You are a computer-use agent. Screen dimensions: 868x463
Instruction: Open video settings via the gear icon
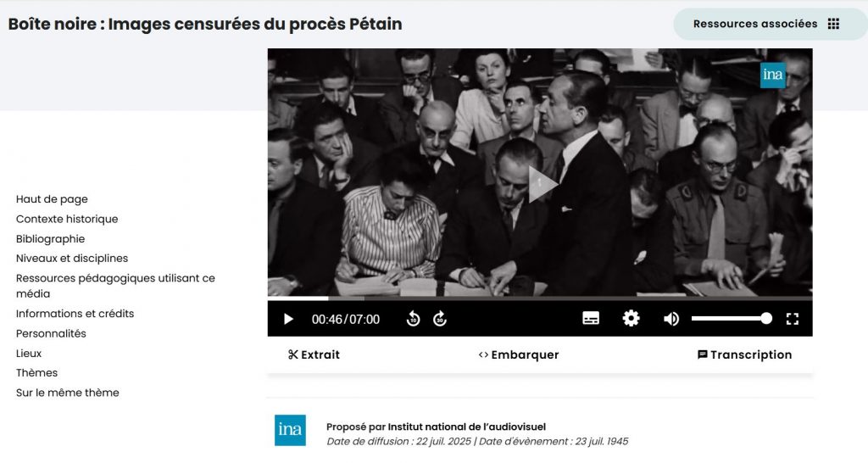tap(631, 319)
